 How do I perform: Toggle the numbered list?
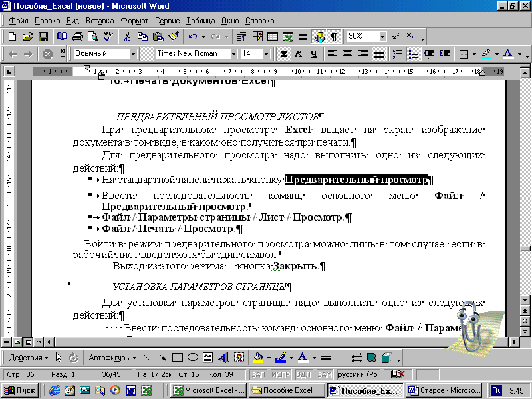point(397,54)
